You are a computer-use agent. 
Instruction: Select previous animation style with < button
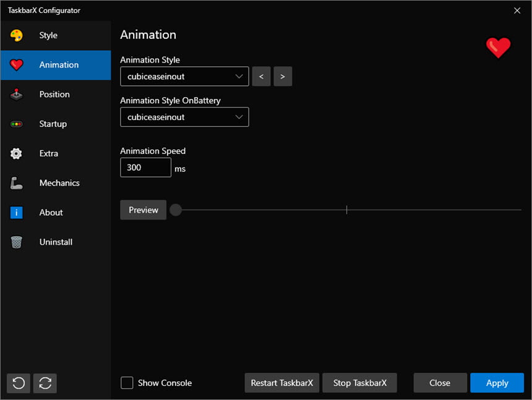pyautogui.click(x=261, y=76)
